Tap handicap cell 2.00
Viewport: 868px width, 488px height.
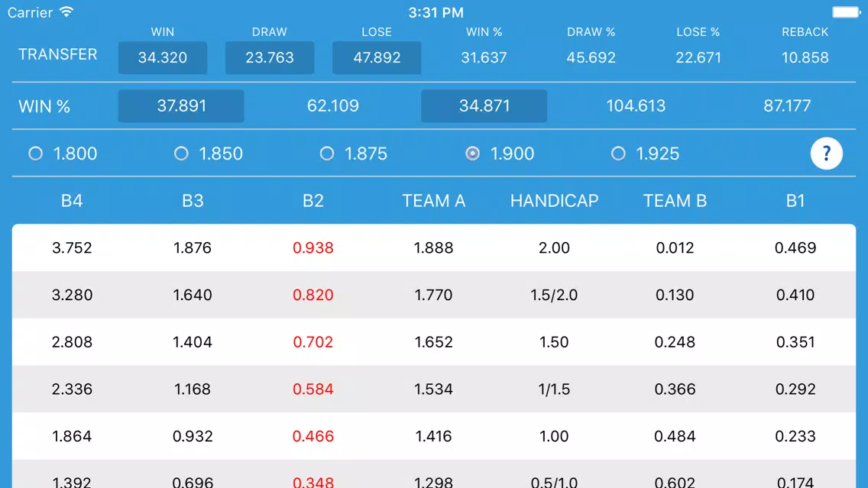point(554,248)
